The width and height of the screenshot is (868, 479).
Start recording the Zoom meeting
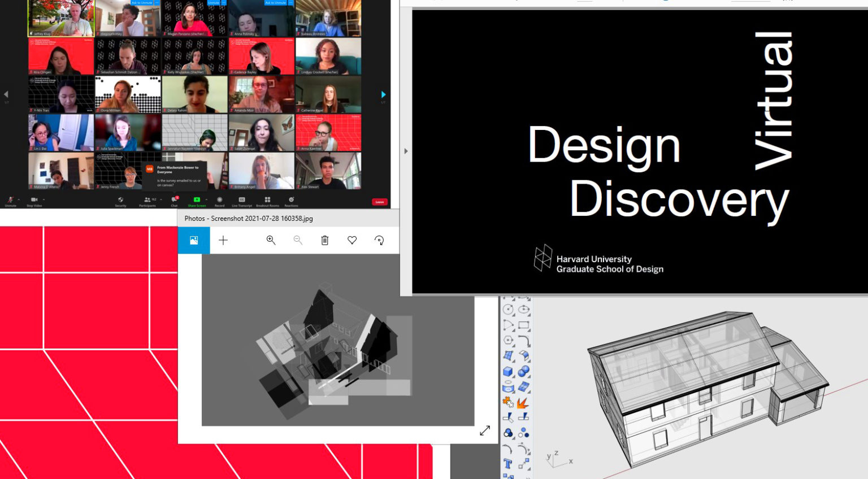219,199
